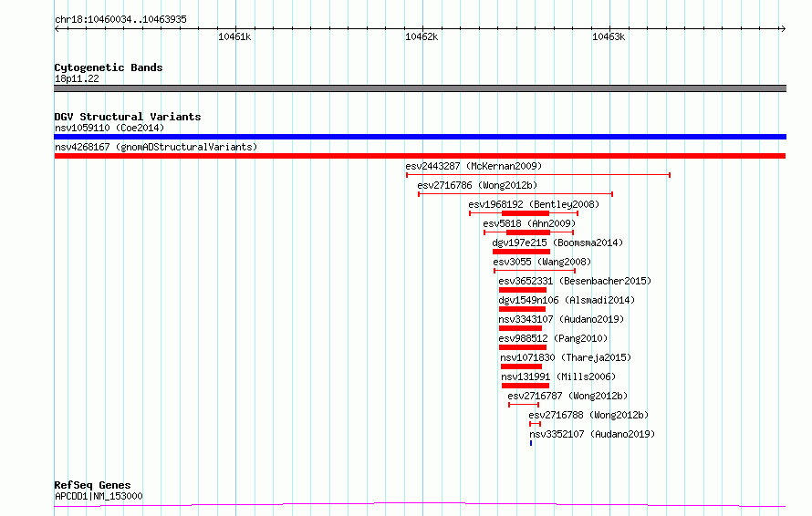Click nsv131991 (Mills2006) variant label
This screenshot has width=812, height=516.
pos(558,377)
